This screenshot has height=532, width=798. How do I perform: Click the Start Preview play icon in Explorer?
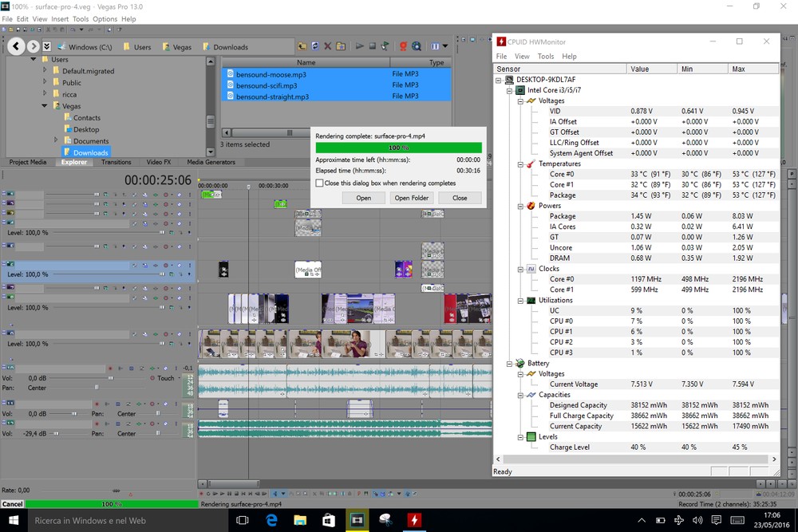pos(360,46)
